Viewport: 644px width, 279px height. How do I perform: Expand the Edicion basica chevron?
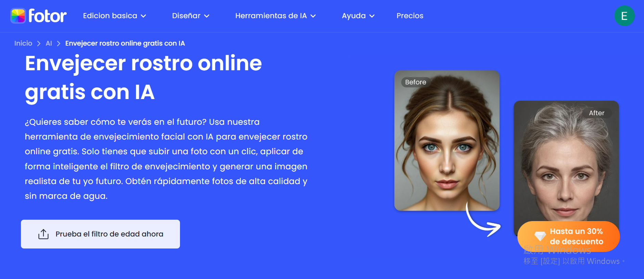[x=144, y=16]
